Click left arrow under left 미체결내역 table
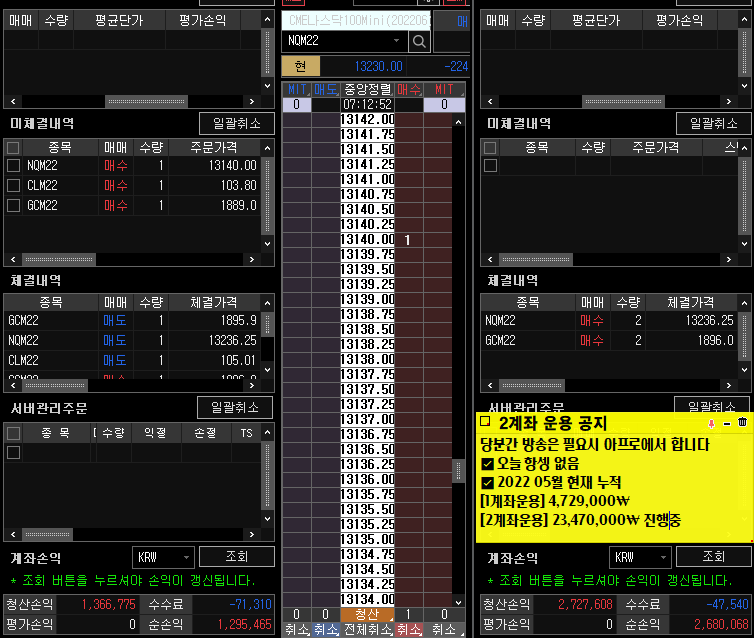This screenshot has width=754, height=638. coord(13,259)
